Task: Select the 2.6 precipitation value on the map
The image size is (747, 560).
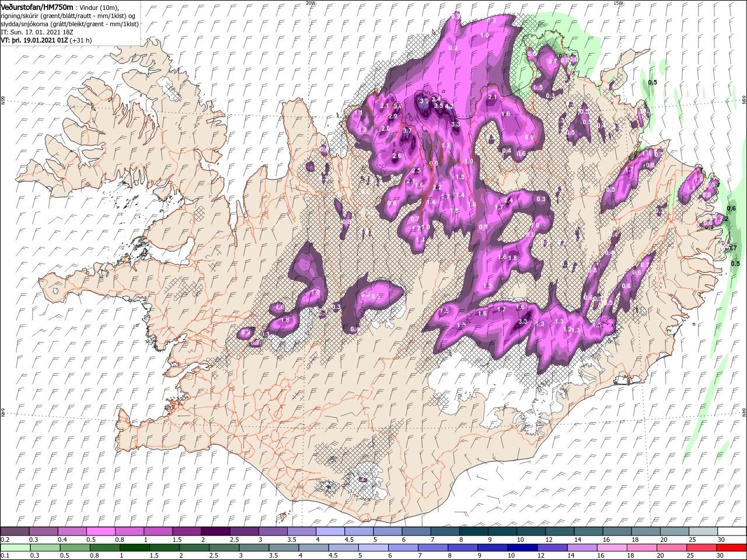Action: [x=397, y=156]
